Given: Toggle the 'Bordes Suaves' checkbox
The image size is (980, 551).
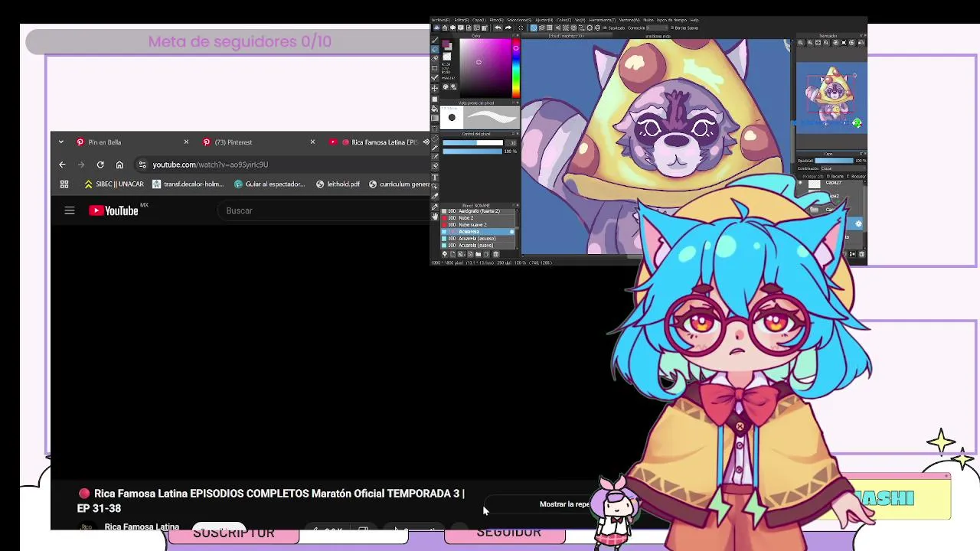Looking at the screenshot, I should 671,28.
